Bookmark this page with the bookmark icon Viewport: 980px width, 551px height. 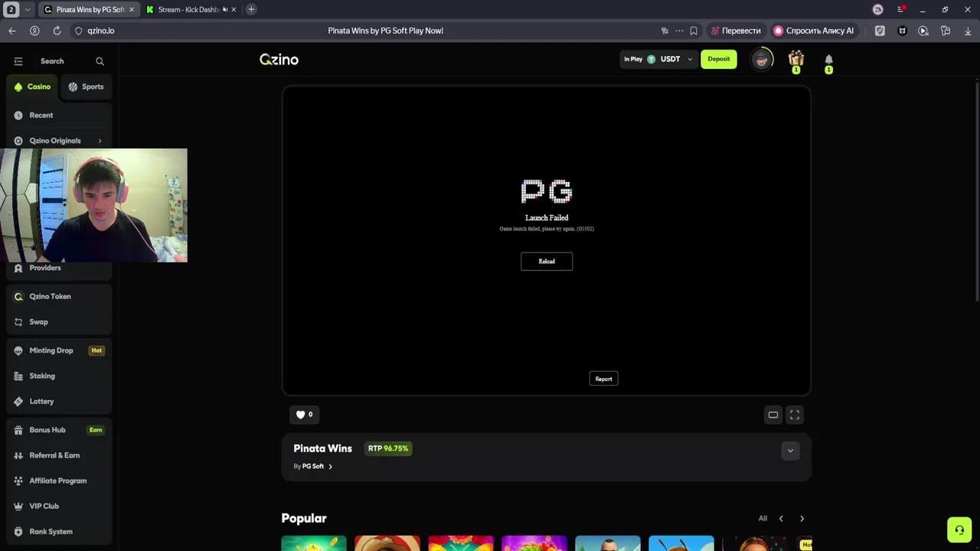click(x=694, y=31)
